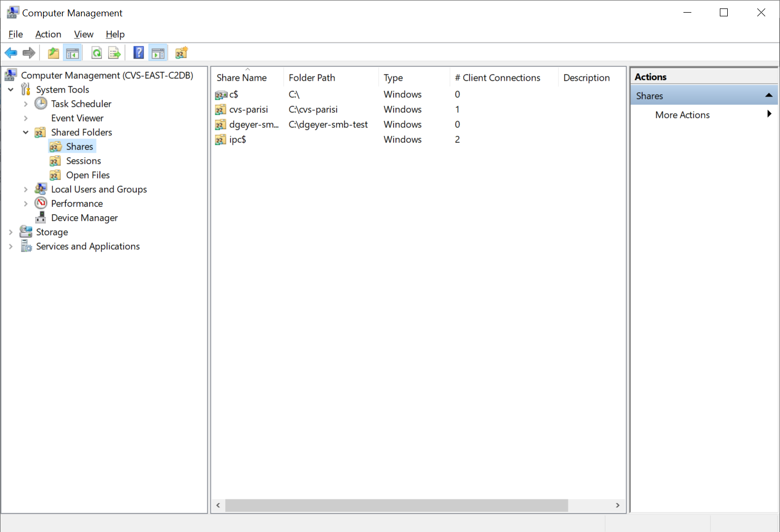Click the horizontal scrollbar right arrow
The width and height of the screenshot is (780, 532).
[617, 505]
